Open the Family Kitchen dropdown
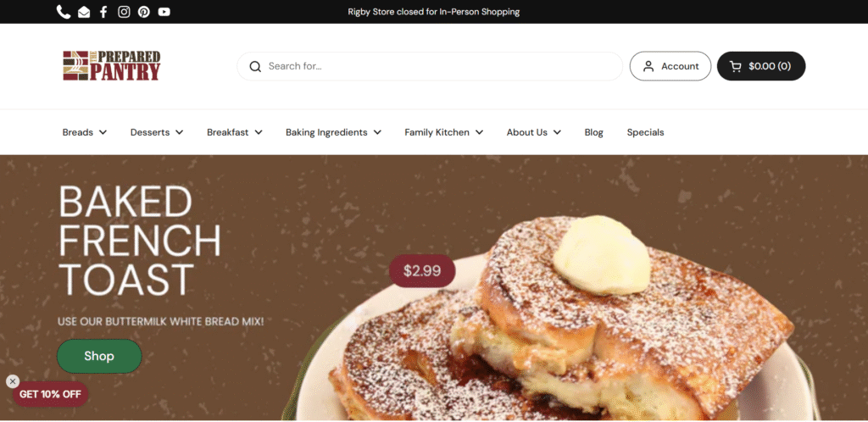The height and width of the screenshot is (422, 868). tap(444, 132)
